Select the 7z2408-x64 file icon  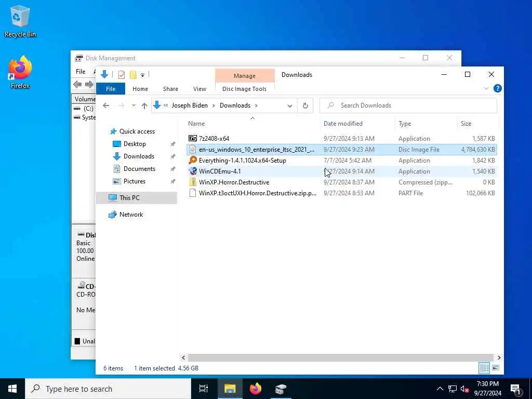[192, 138]
